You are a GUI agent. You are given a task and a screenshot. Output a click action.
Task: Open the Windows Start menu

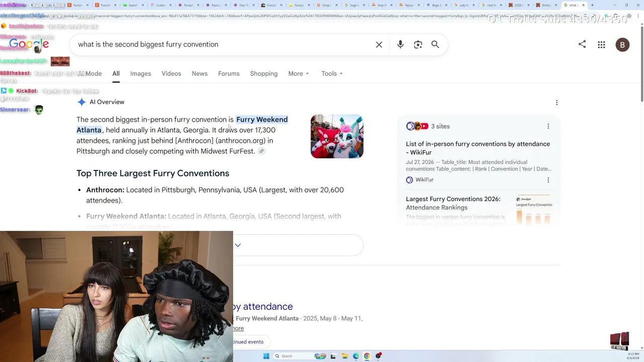[x=266, y=356]
